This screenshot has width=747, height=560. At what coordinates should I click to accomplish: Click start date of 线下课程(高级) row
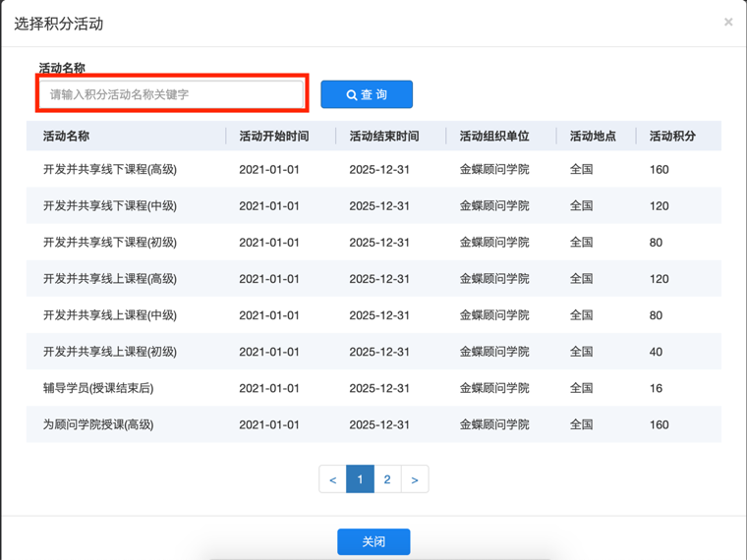pyautogui.click(x=269, y=169)
